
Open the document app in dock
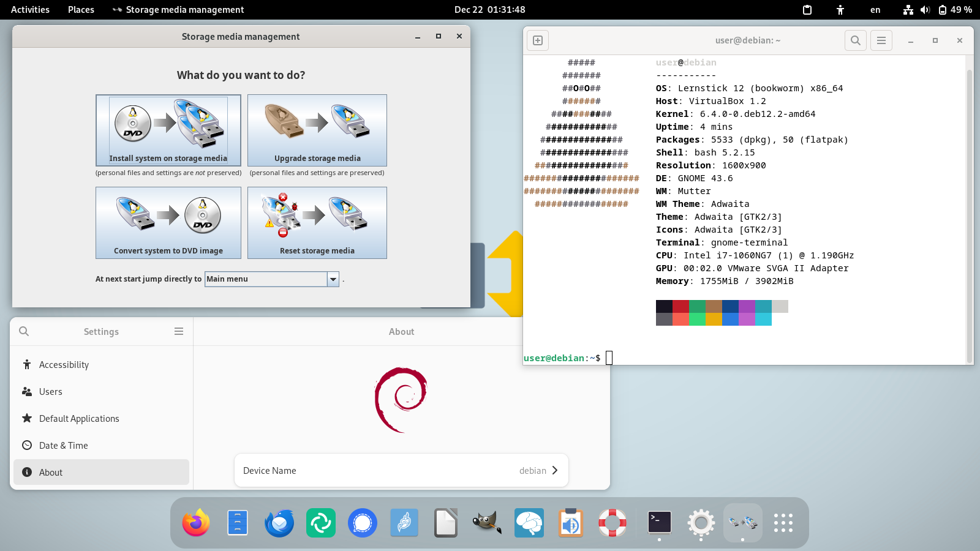coord(446,523)
